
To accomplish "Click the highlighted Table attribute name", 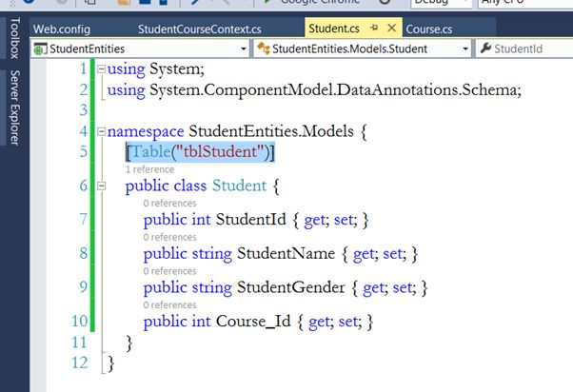I will click(151, 151).
